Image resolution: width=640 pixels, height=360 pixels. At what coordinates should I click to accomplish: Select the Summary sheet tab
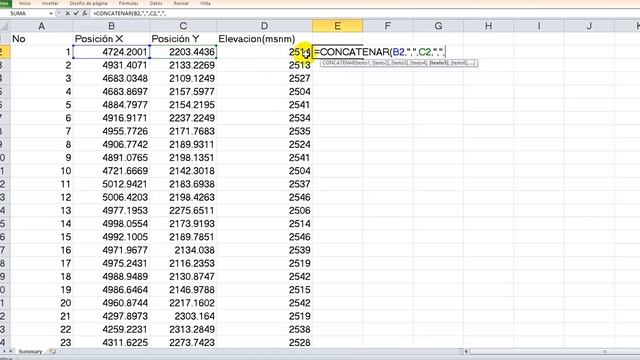click(30, 351)
